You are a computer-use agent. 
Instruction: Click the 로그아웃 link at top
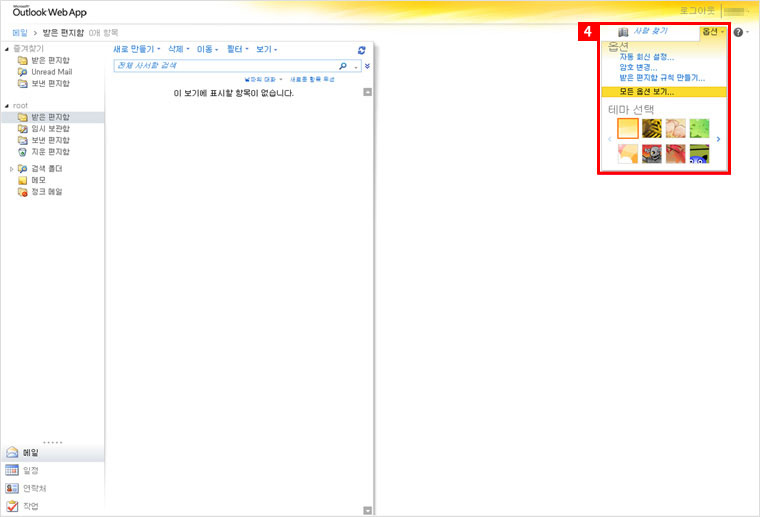coord(697,9)
